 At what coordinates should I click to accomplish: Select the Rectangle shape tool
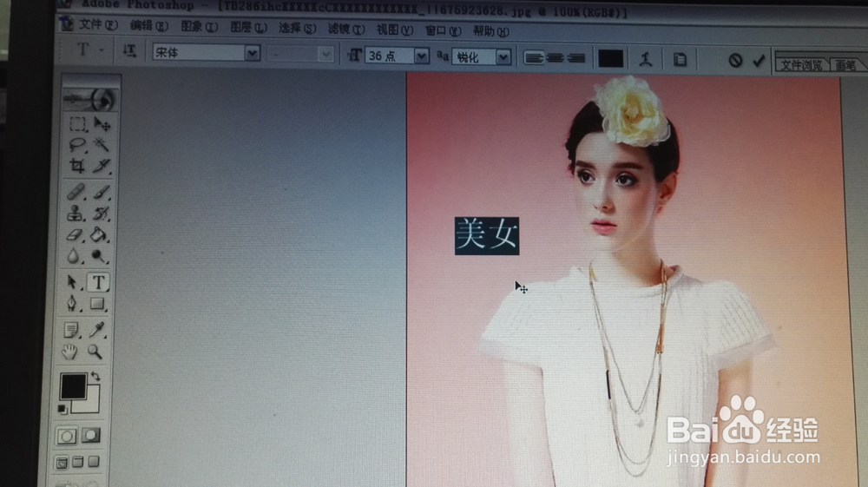(x=97, y=304)
